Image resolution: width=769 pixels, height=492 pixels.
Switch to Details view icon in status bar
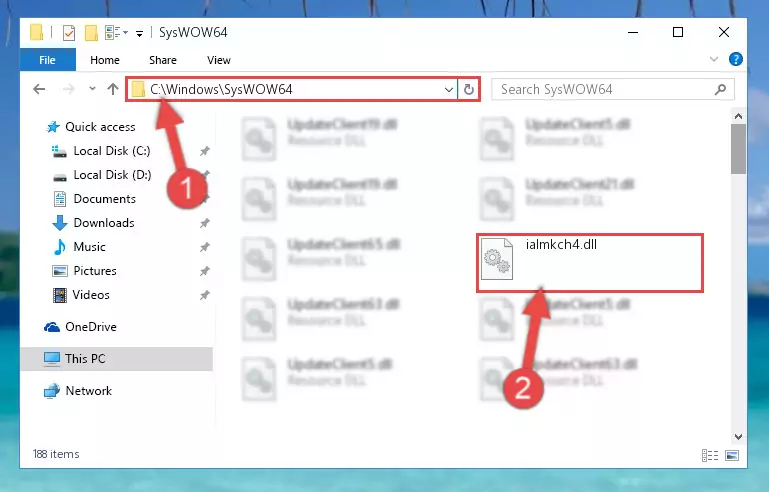(x=710, y=456)
